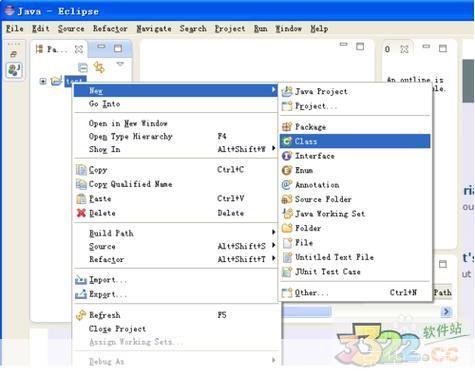Expand the project tree node
The width and height of the screenshot is (475, 375).
pos(43,81)
